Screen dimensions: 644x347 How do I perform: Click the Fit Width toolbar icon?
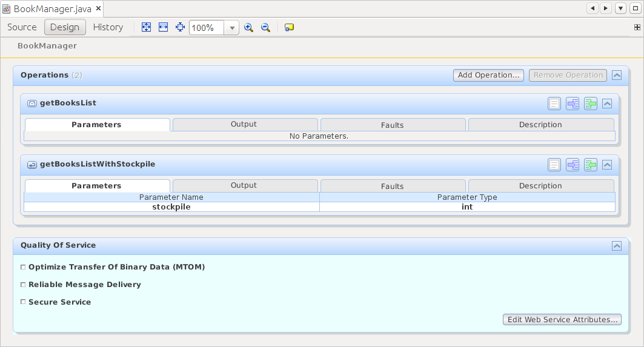pos(163,27)
